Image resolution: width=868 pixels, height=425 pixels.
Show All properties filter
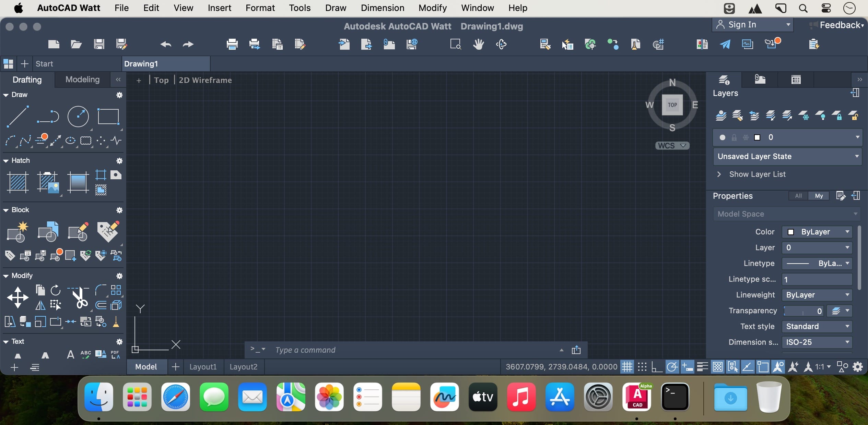coord(798,196)
